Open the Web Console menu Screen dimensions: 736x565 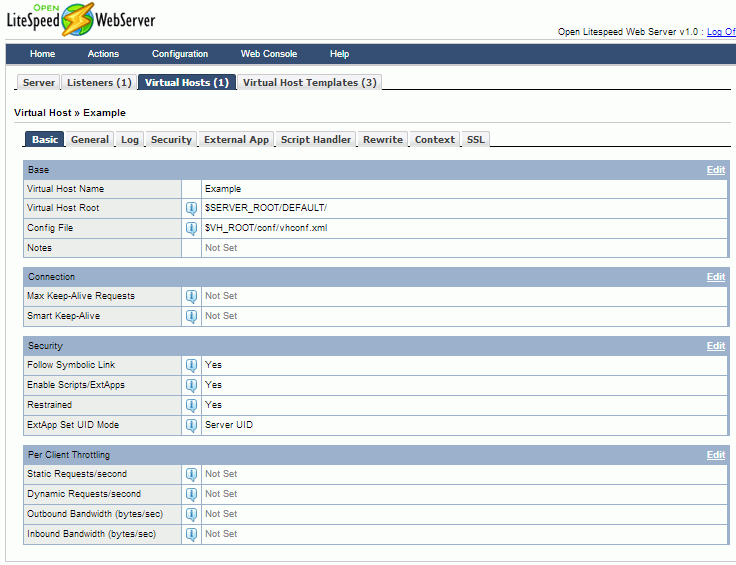(269, 54)
